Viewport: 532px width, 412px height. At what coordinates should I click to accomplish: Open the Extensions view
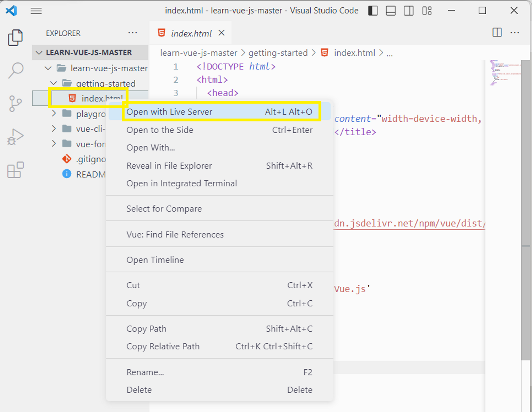pos(15,170)
